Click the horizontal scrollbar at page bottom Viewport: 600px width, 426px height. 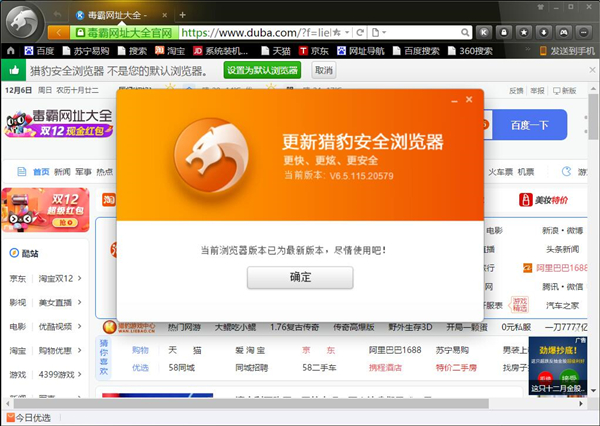click(x=251, y=403)
